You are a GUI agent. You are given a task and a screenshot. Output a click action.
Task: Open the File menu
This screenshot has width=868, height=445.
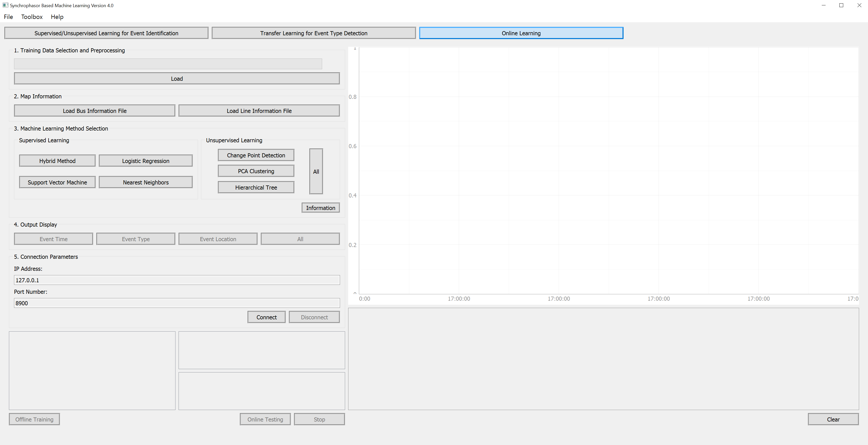[8, 17]
